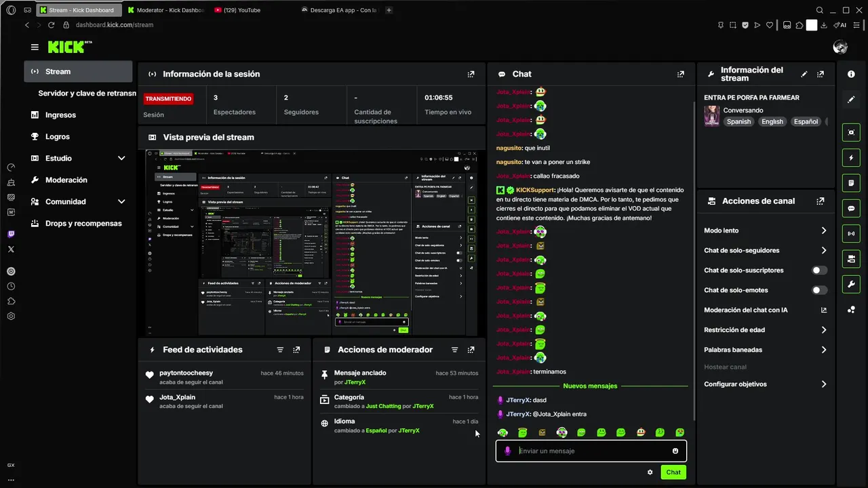Click the lightning bolt icon in right sidebar

point(851,158)
